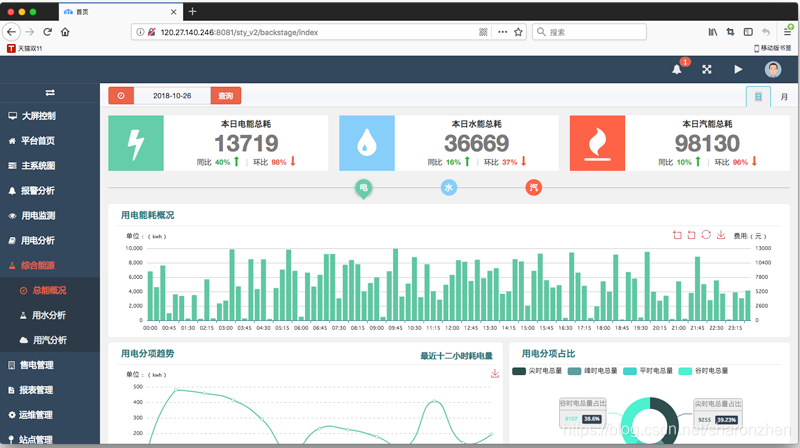The image size is (800, 448).
Task: Click the green lightning electricity icon
Action: point(136,143)
